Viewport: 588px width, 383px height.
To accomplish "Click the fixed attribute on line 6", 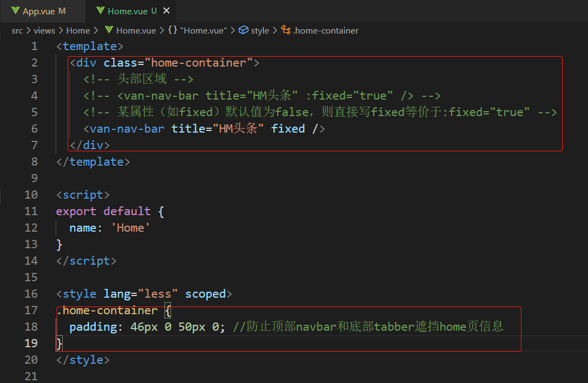I will pyautogui.click(x=288, y=129).
